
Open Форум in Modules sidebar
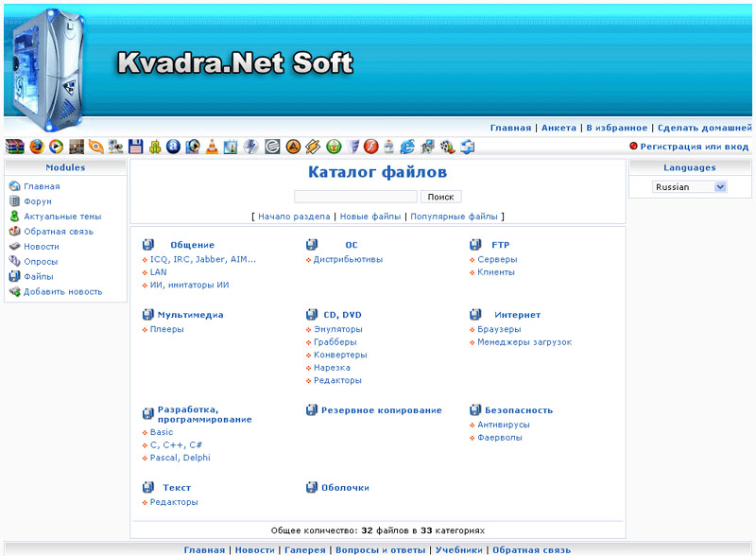point(38,201)
